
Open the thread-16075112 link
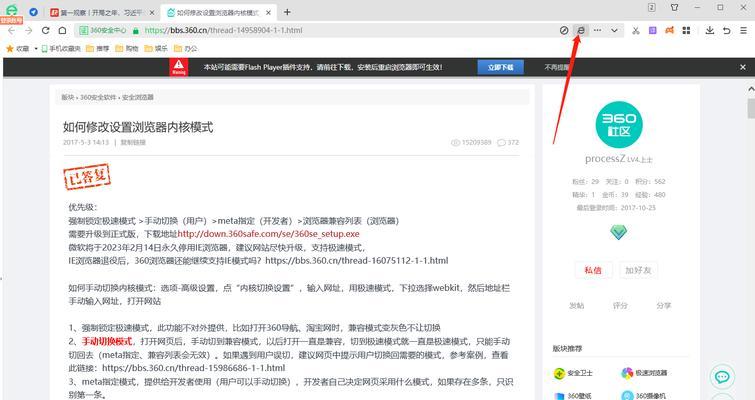coord(357,260)
